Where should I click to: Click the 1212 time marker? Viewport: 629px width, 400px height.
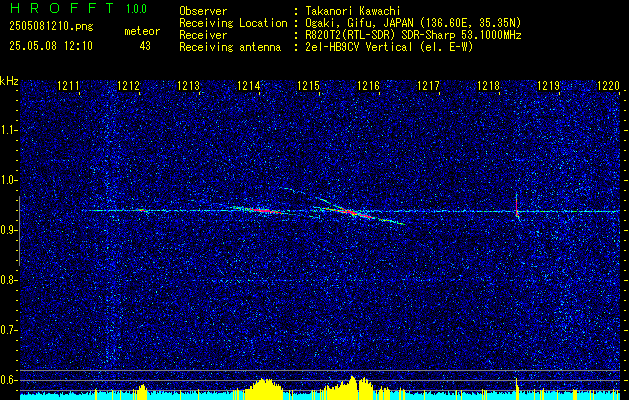point(128,85)
